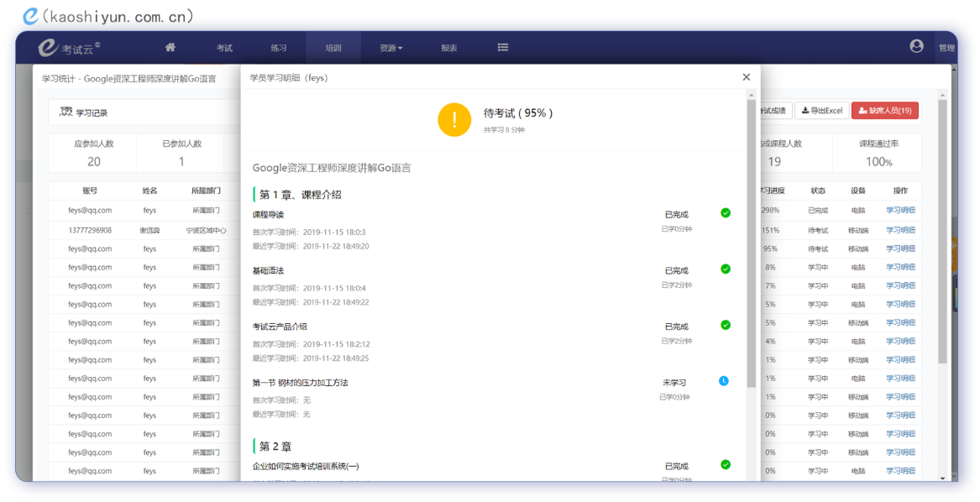Click the 考试云 logo in the navbar

click(x=69, y=49)
